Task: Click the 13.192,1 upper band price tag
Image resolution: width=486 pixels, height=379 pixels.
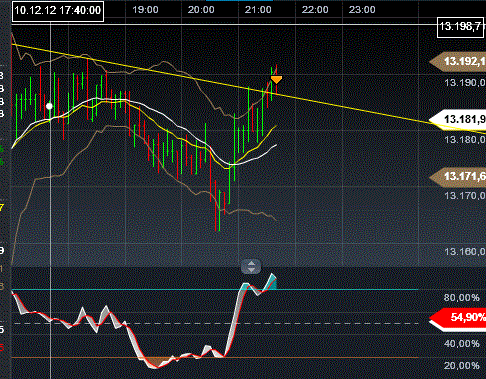Action: click(458, 61)
